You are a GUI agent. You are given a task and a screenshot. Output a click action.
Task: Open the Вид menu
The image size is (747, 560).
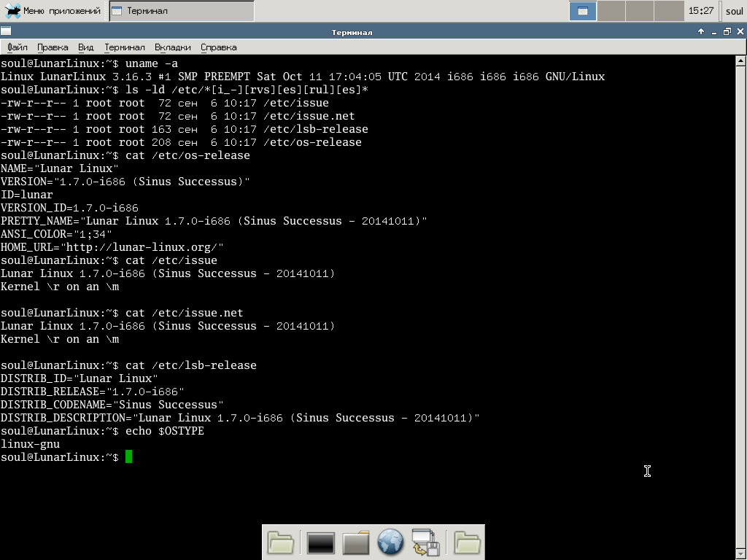coord(86,47)
